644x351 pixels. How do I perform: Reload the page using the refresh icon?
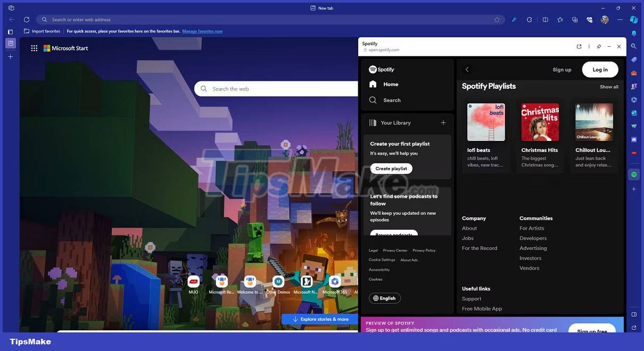click(27, 19)
